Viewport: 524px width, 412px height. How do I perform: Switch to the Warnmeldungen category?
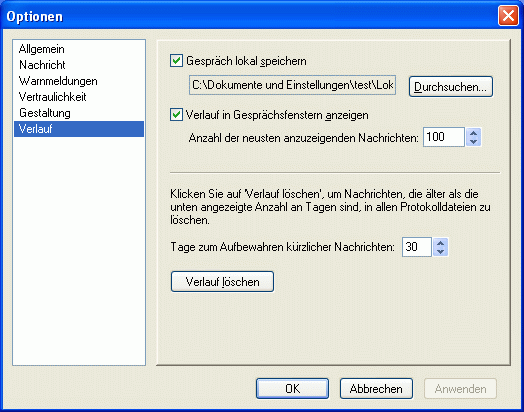point(79,81)
